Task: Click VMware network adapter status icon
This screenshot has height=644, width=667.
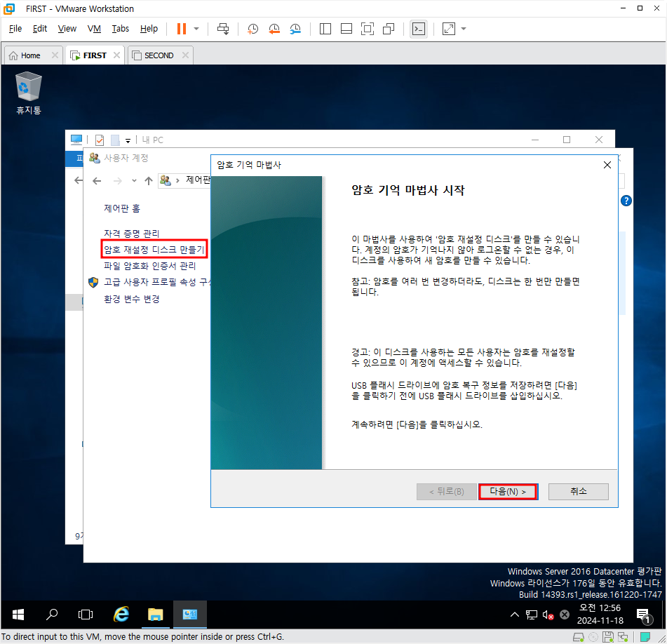Action: tap(624, 637)
